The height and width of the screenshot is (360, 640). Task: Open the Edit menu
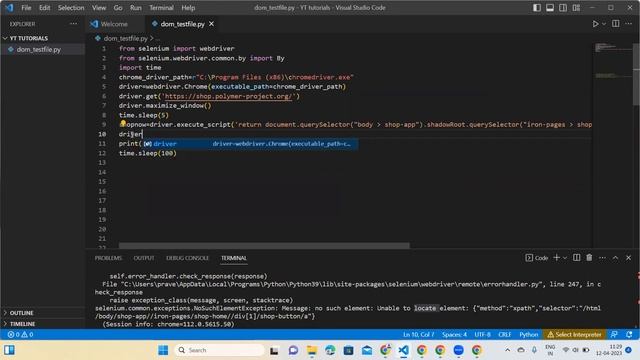point(44,8)
